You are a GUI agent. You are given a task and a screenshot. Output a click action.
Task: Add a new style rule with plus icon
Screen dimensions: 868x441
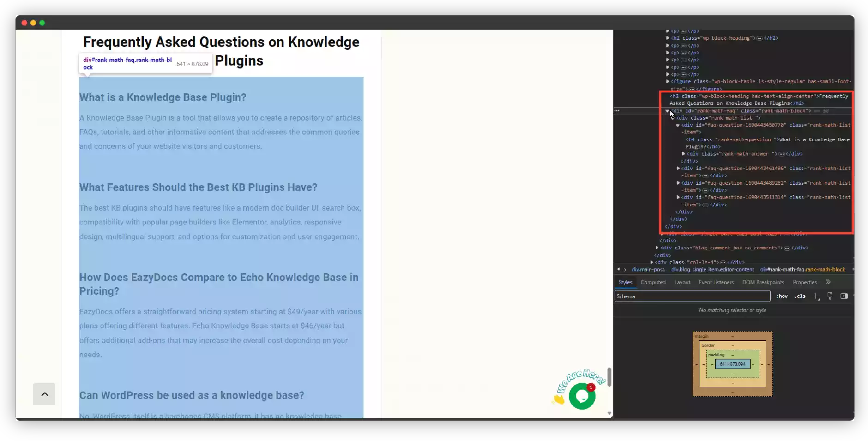pos(816,296)
